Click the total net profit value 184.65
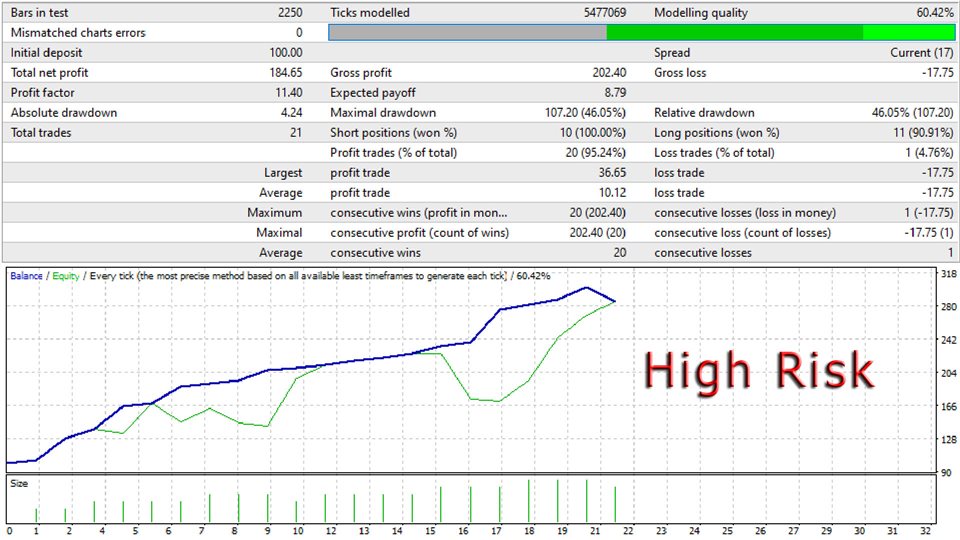Image resolution: width=960 pixels, height=540 pixels. 286,72
